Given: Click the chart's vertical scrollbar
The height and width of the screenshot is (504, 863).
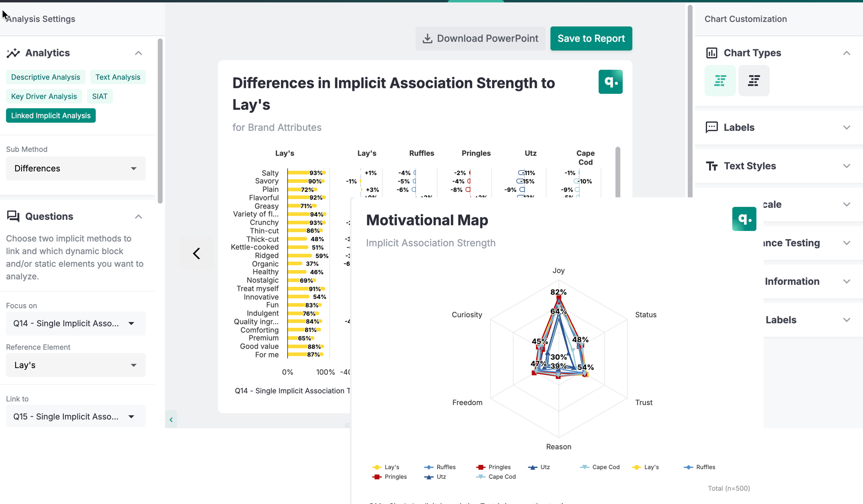Looking at the screenshot, I should point(617,172).
